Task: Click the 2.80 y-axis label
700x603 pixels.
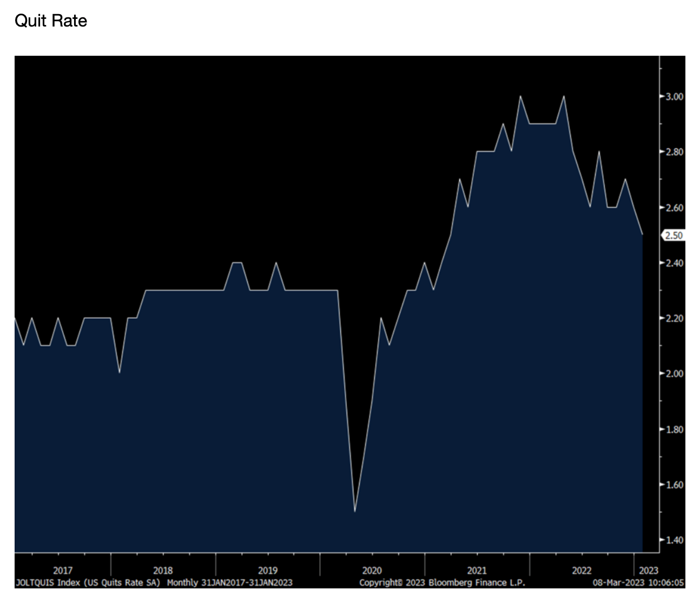Action: tap(675, 152)
